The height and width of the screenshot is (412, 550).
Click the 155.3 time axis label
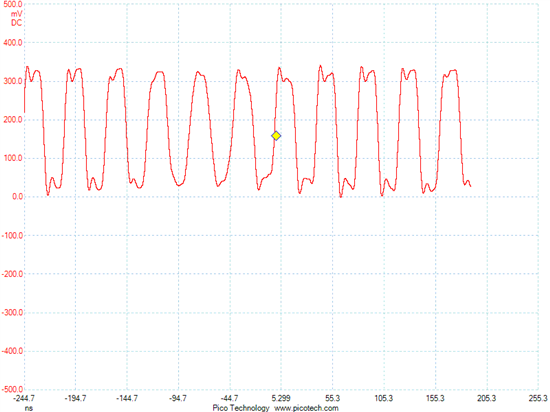click(435, 399)
